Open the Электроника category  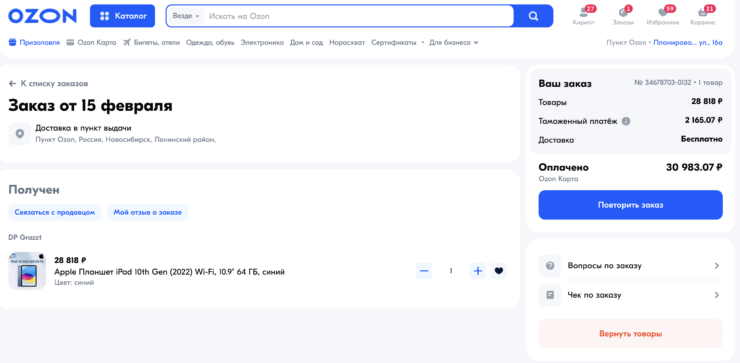262,42
